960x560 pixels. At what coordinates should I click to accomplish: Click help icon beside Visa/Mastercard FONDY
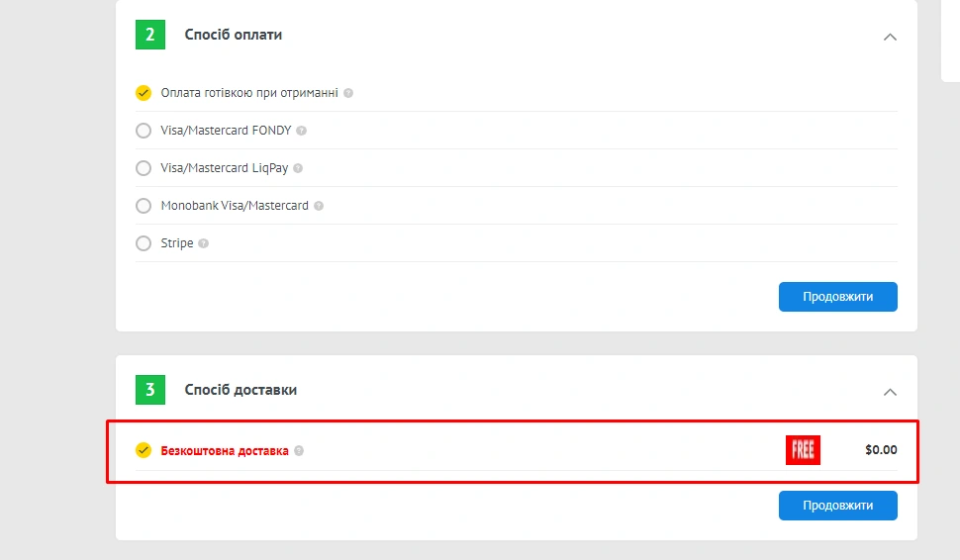click(302, 131)
